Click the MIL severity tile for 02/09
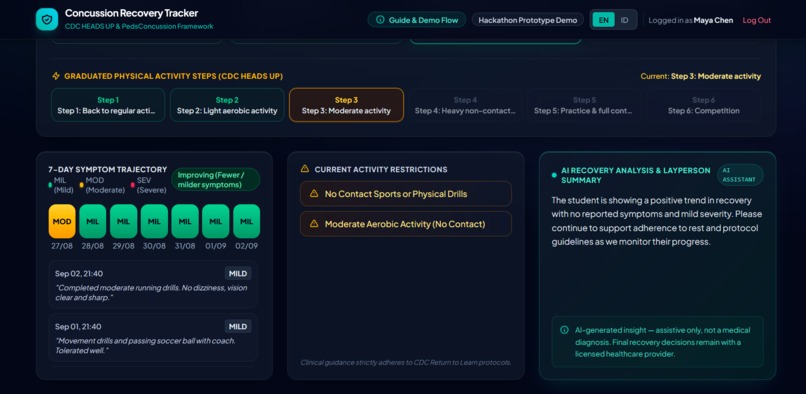Screen dimensions: 806x394 (247, 221)
